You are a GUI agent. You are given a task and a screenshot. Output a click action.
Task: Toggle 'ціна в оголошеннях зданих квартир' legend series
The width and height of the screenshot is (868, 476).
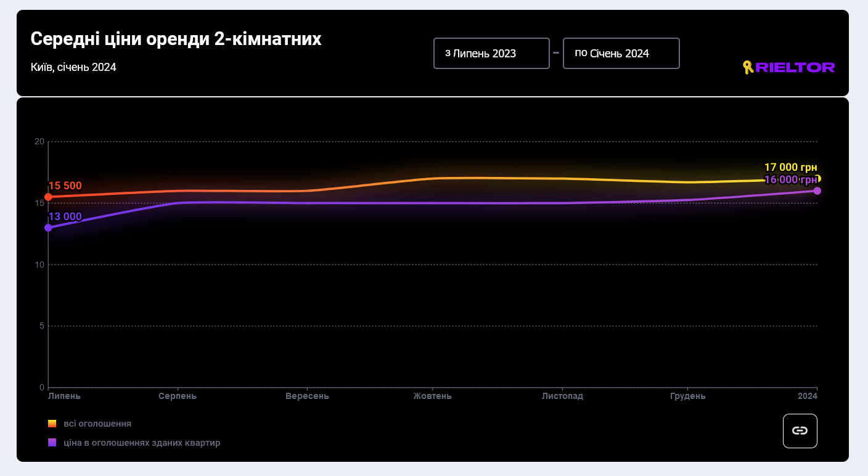tap(134, 443)
